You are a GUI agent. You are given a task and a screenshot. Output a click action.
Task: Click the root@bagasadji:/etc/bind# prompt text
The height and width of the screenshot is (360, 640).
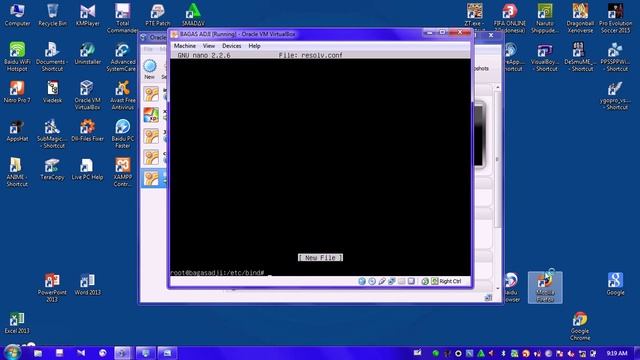217,272
